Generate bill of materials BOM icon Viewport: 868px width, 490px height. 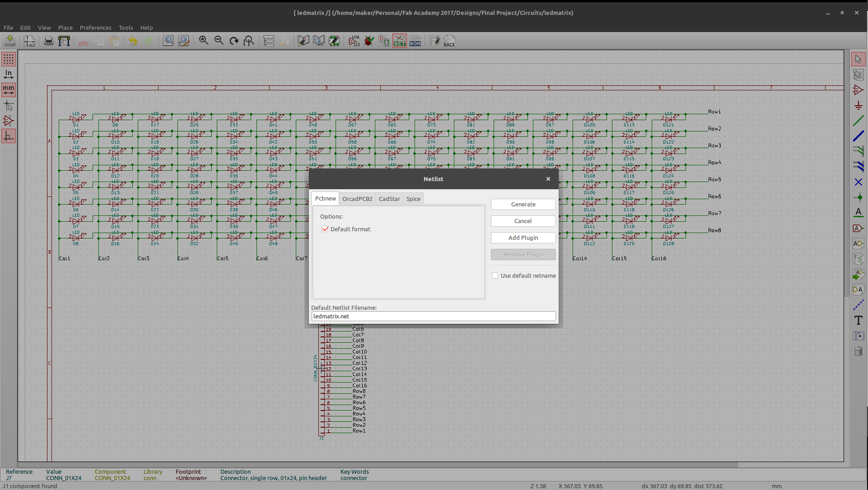point(415,41)
